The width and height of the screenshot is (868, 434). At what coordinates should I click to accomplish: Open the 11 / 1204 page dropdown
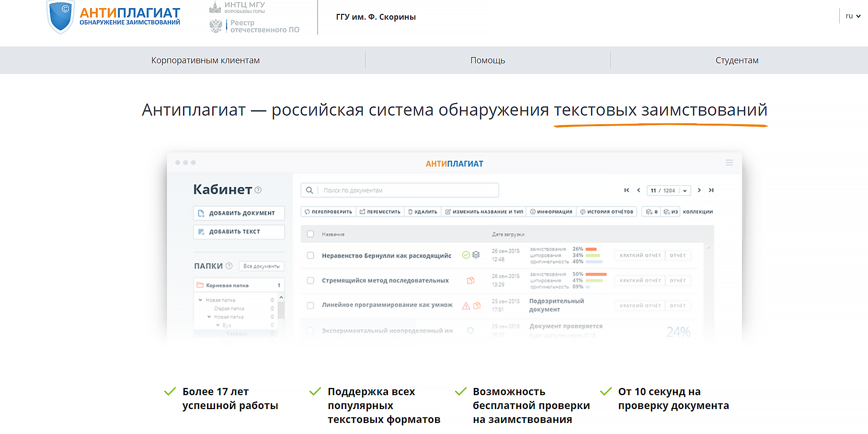pos(669,190)
